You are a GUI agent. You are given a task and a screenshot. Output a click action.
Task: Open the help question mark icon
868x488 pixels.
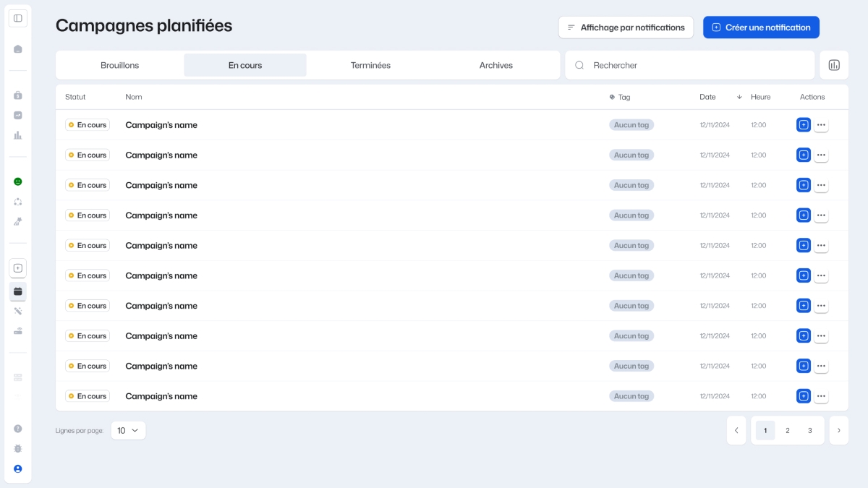(18, 429)
